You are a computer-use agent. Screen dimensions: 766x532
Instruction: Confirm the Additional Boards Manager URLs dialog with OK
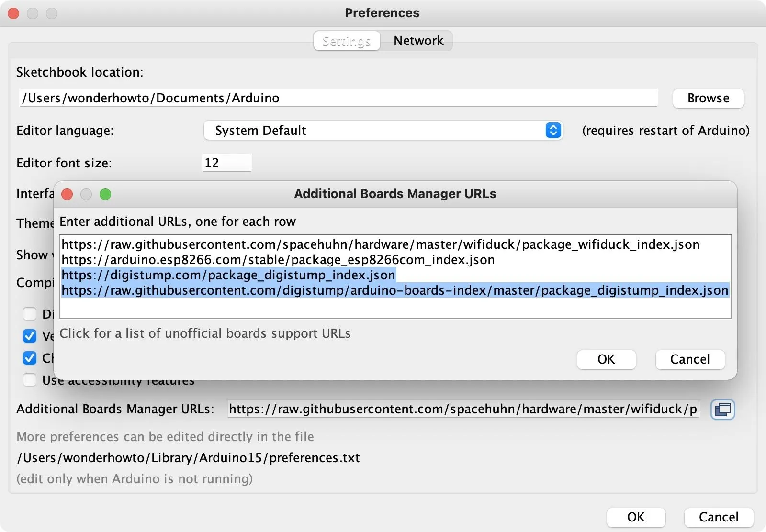click(606, 359)
